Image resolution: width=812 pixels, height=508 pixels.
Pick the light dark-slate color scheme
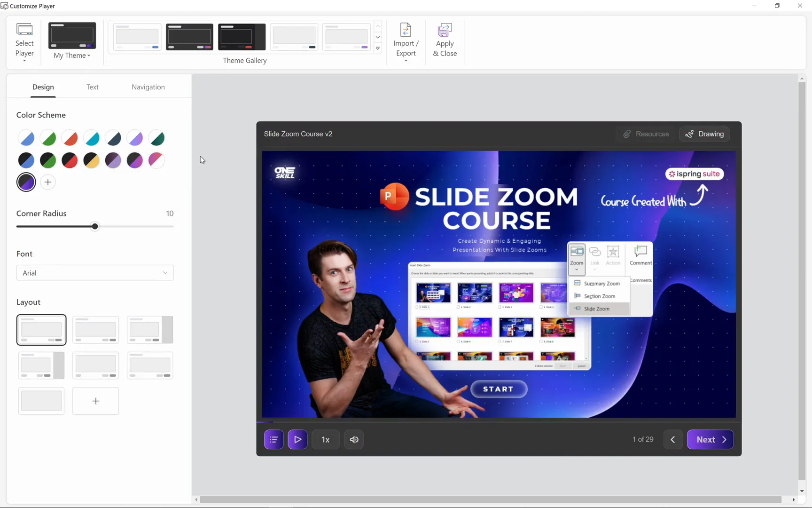click(x=113, y=138)
